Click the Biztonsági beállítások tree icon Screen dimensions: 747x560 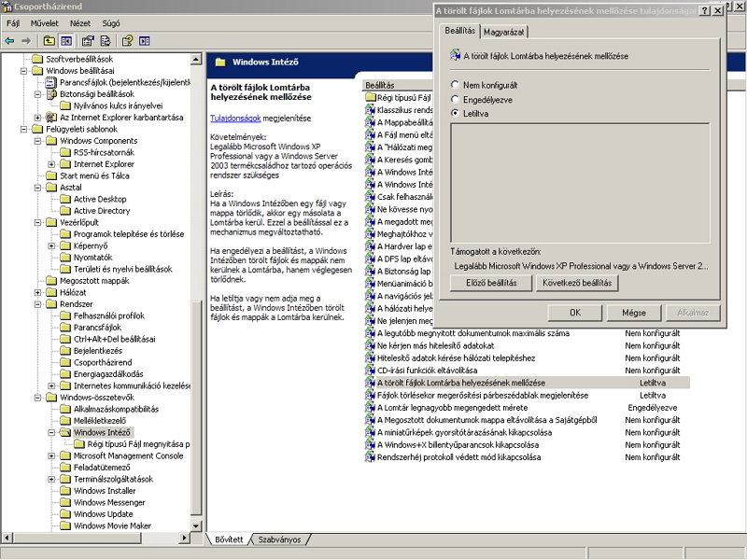click(51, 94)
